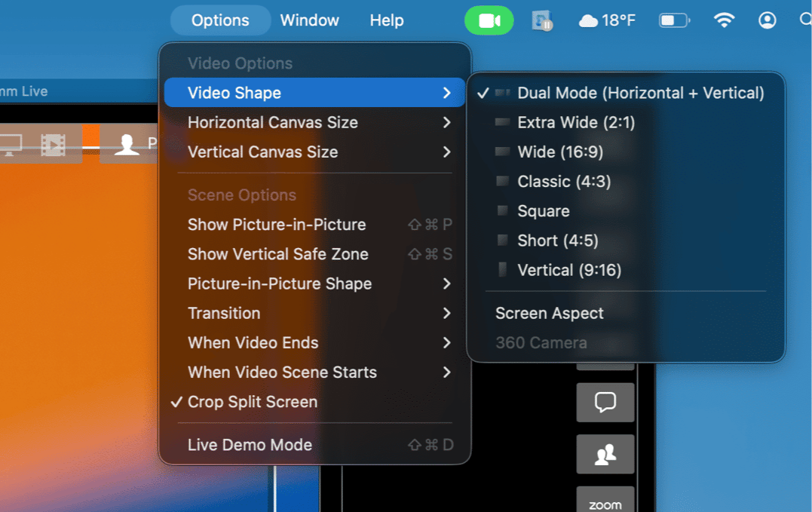Click the weather 18°F menu bar widget
This screenshot has width=812, height=512.
coord(608,20)
